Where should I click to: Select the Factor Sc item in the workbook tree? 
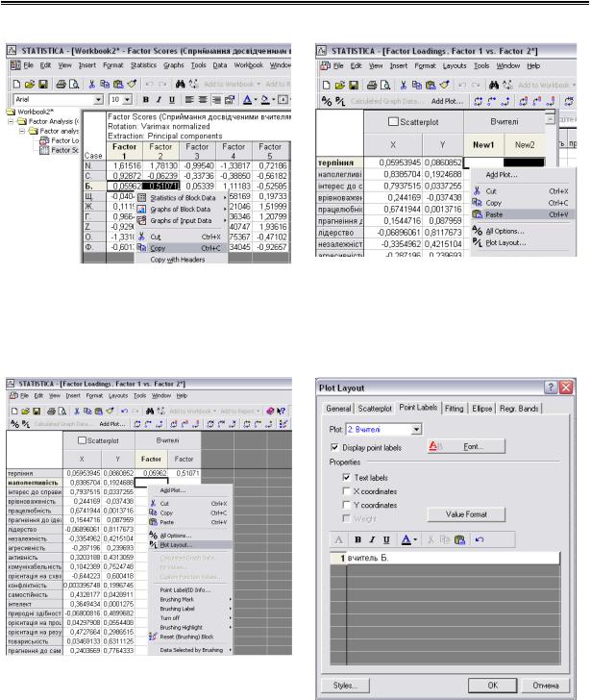coord(60,150)
